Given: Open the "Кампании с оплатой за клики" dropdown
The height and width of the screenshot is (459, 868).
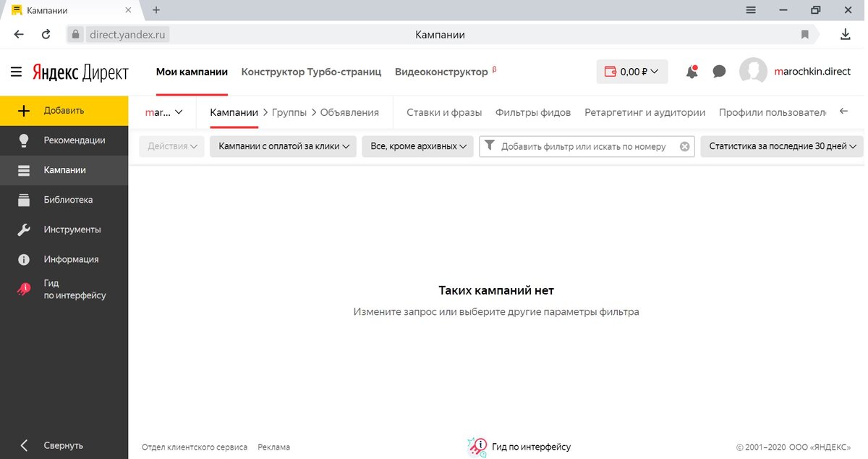Looking at the screenshot, I should click(x=282, y=146).
